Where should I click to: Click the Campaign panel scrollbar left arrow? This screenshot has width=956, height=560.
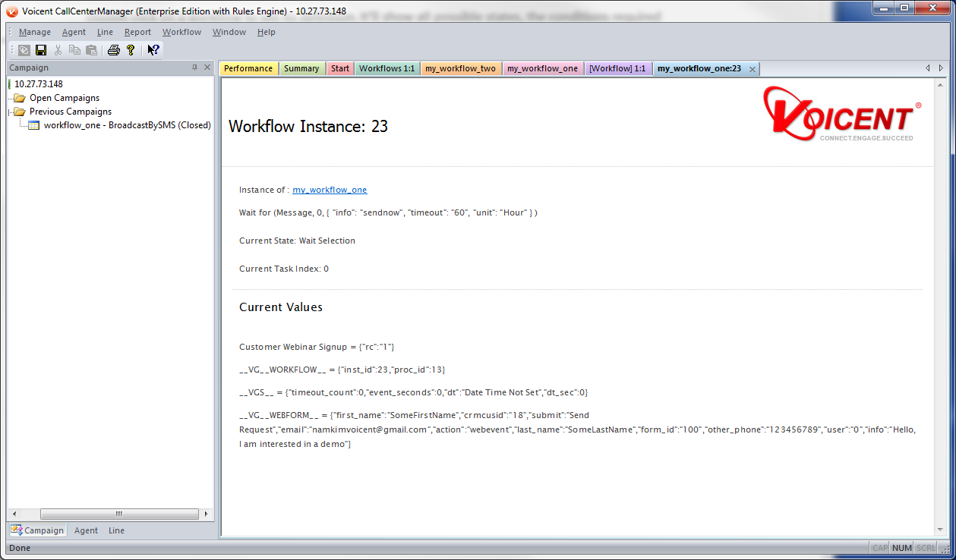point(14,514)
